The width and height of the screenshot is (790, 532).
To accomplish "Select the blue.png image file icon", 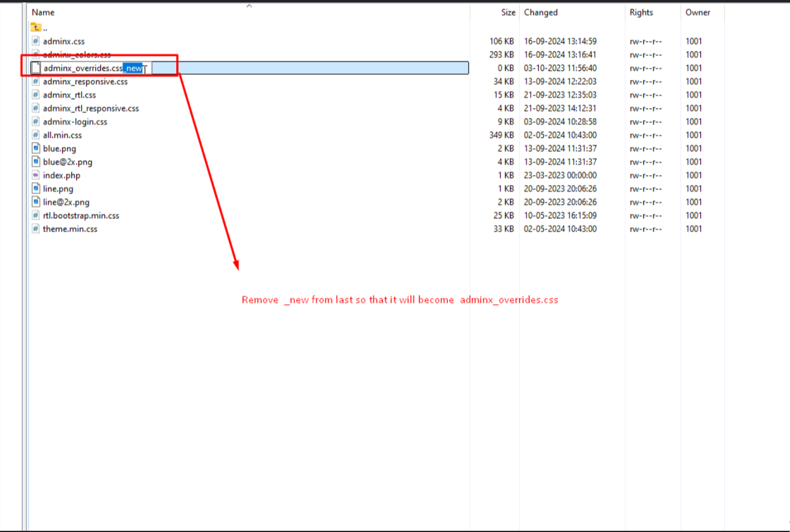I will coord(36,149).
